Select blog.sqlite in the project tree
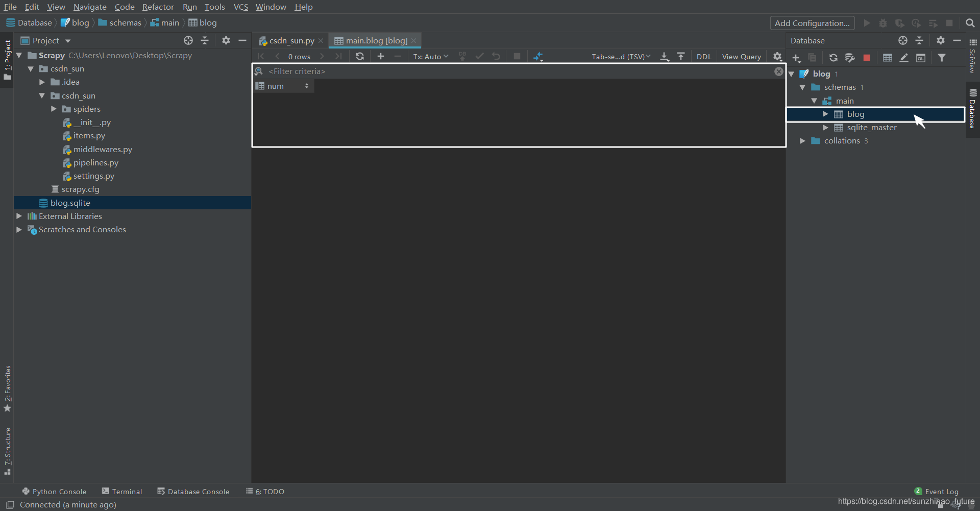Screen dimensions: 980x511 [132, 203]
